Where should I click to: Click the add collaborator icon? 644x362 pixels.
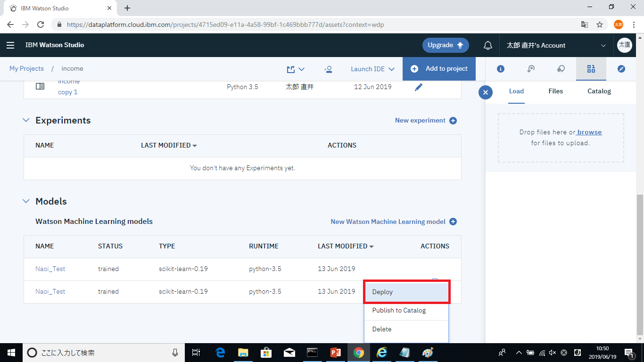[328, 69]
